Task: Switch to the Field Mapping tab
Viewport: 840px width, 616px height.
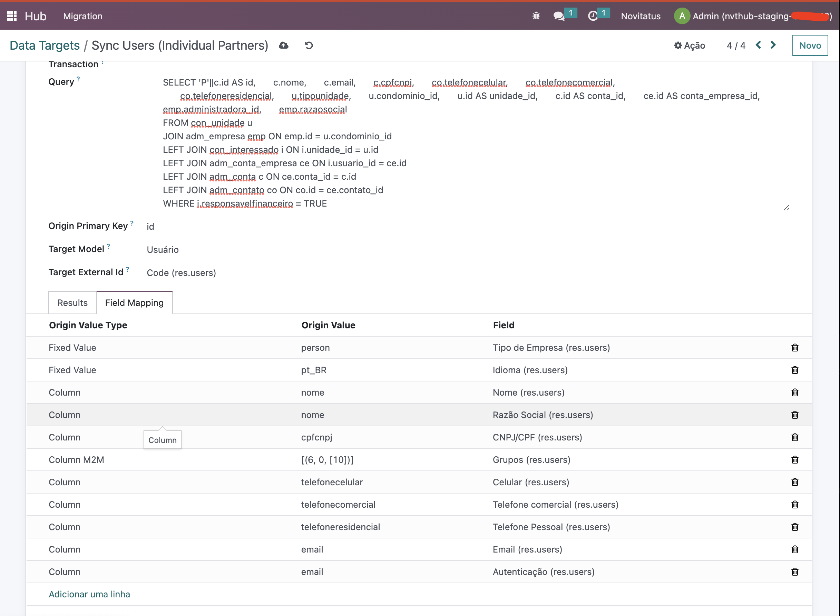Action: (134, 302)
